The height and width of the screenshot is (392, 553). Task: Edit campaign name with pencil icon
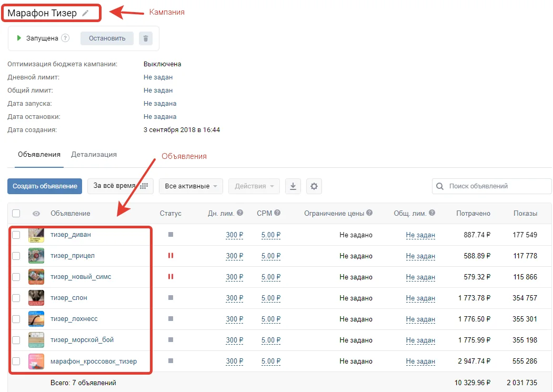(85, 13)
